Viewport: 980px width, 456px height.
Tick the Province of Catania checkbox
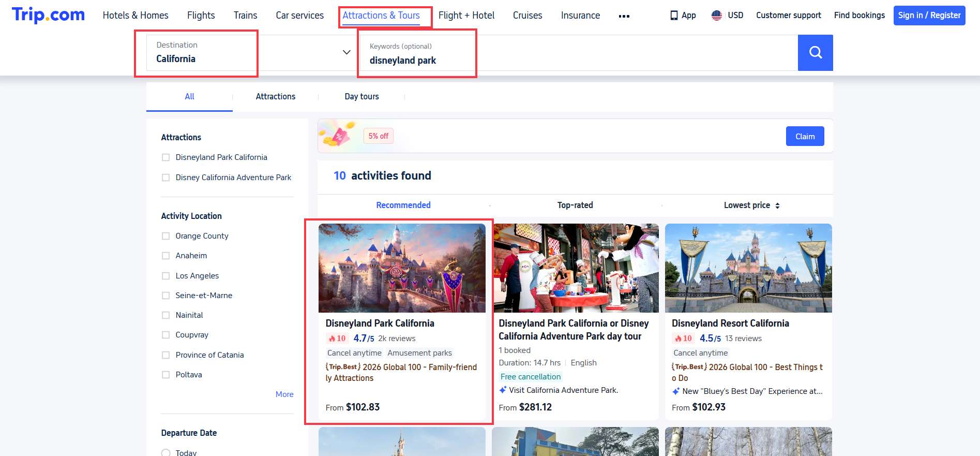165,355
